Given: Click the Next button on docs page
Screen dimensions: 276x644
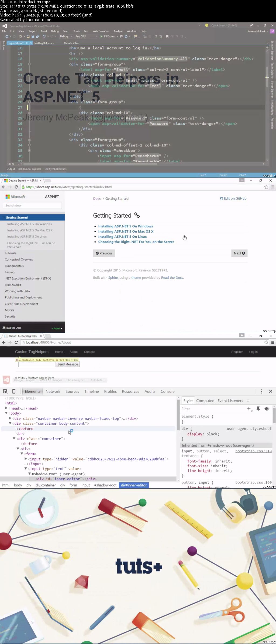Looking at the screenshot, I should (239, 253).
